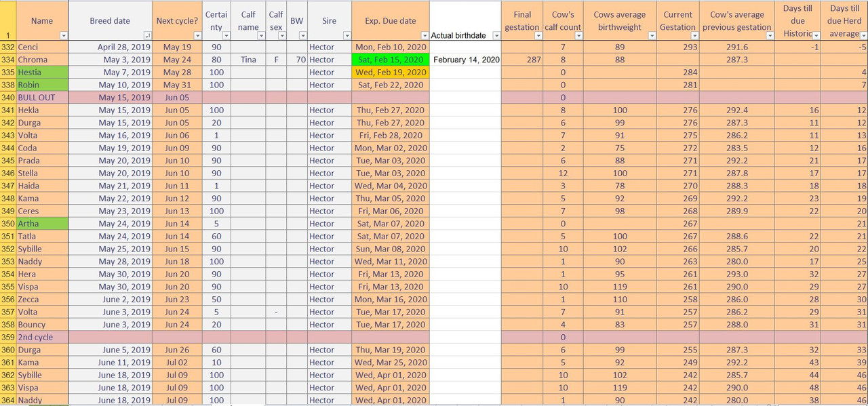Image resolution: width=868 pixels, height=406 pixels.
Task: Click the 2nd cycle cell
Action: click(x=42, y=338)
